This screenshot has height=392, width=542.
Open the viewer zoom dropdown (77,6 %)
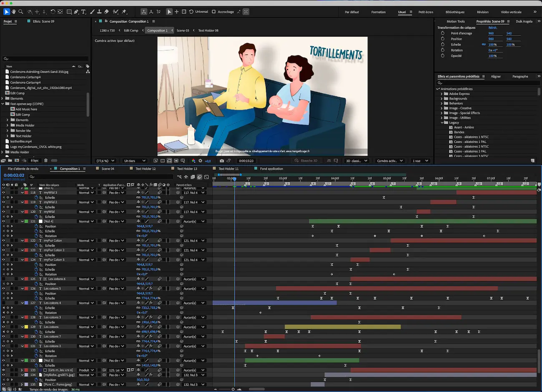click(105, 161)
